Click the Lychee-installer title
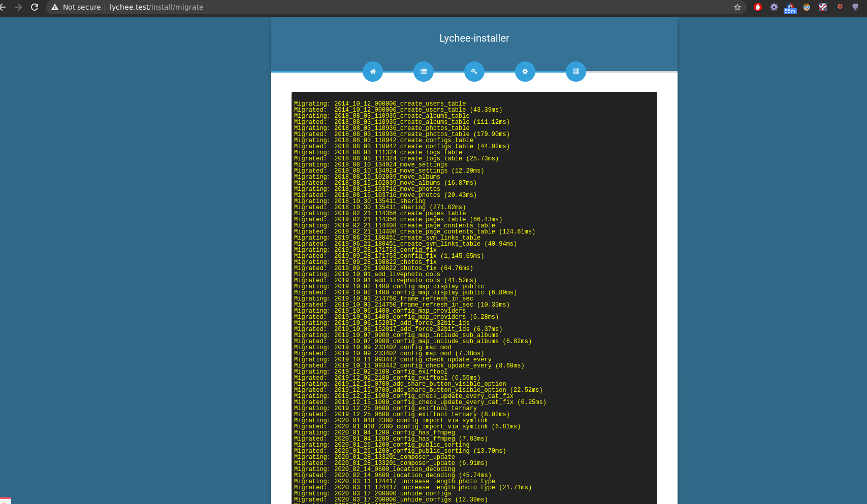The width and height of the screenshot is (867, 504). pos(474,38)
